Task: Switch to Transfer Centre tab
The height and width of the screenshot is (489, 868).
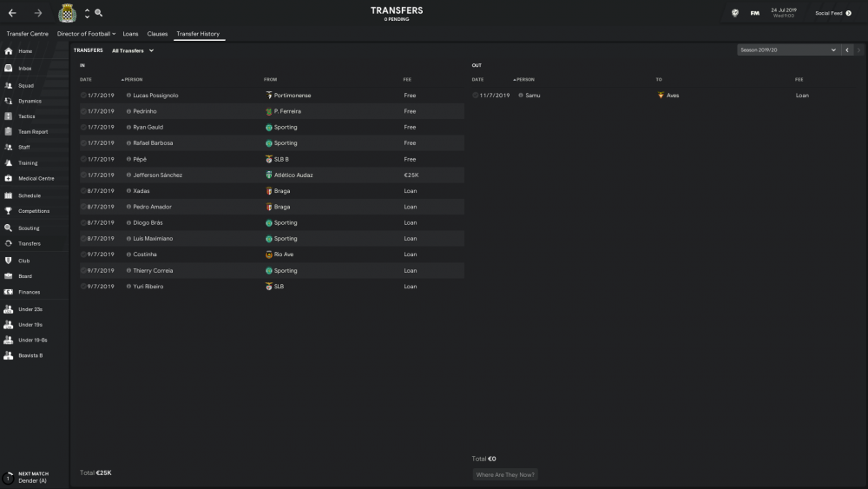Action: tap(28, 34)
